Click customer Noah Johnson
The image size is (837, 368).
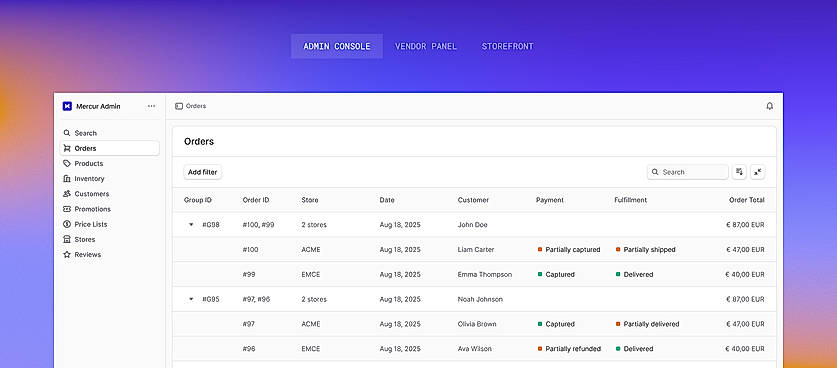(480, 299)
